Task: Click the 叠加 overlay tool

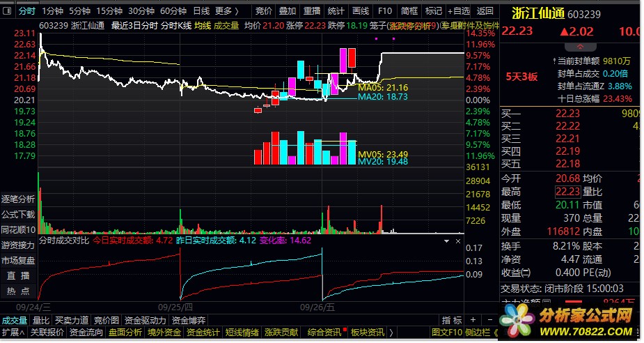Action: (x=288, y=11)
